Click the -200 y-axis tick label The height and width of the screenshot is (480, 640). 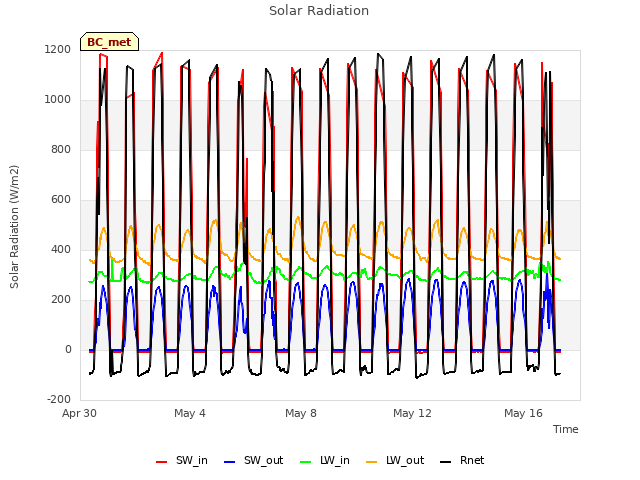[59, 399]
